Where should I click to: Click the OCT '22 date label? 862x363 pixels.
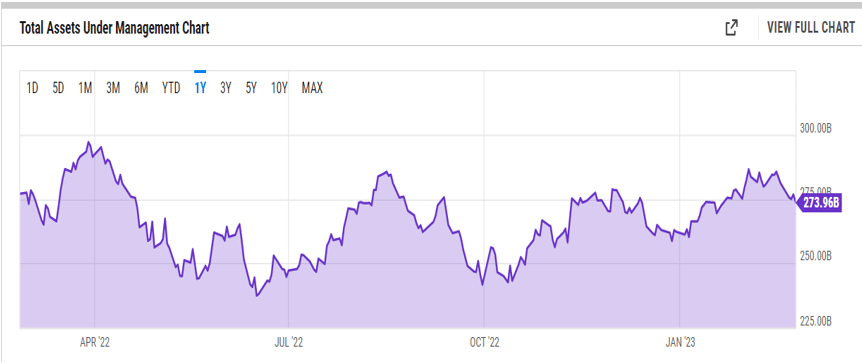(484, 342)
